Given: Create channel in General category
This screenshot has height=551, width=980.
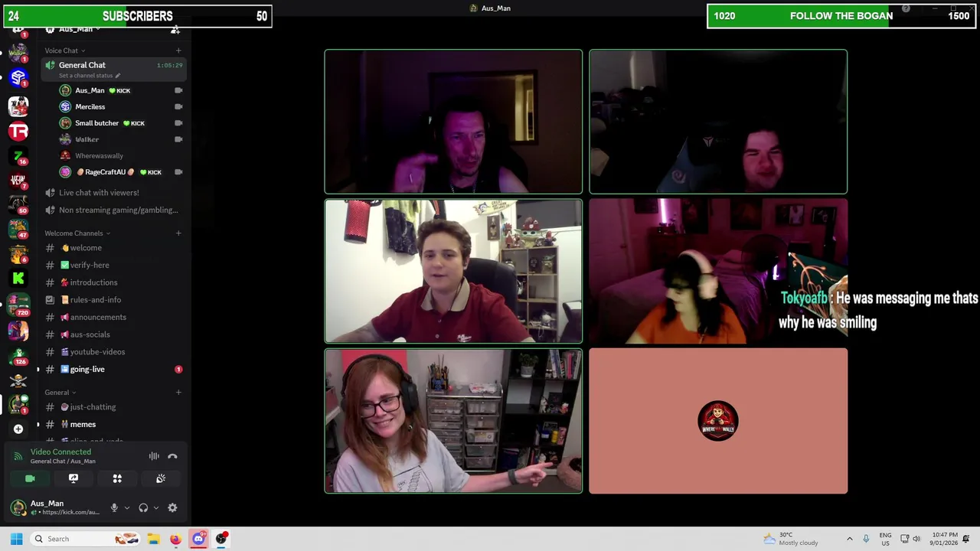Looking at the screenshot, I should click(x=178, y=392).
